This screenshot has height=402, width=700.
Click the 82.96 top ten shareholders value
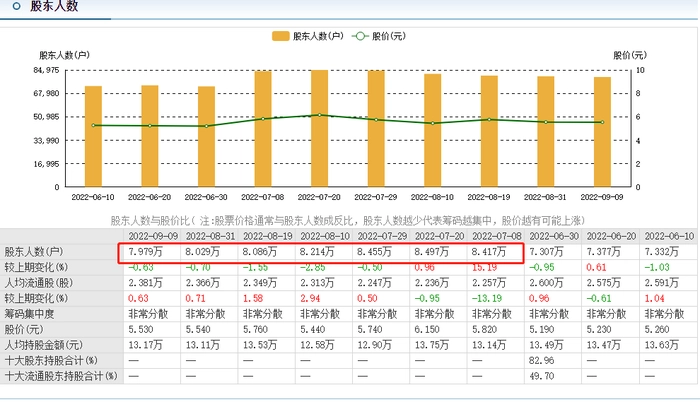click(x=544, y=360)
